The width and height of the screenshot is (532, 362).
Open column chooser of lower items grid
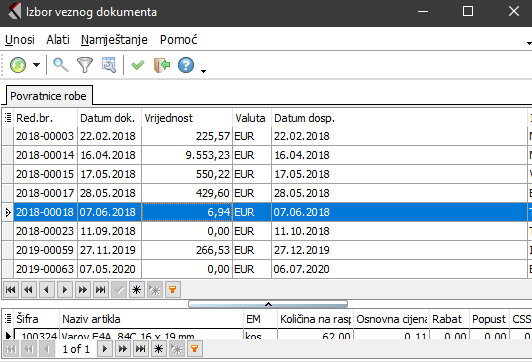[x=8, y=319]
